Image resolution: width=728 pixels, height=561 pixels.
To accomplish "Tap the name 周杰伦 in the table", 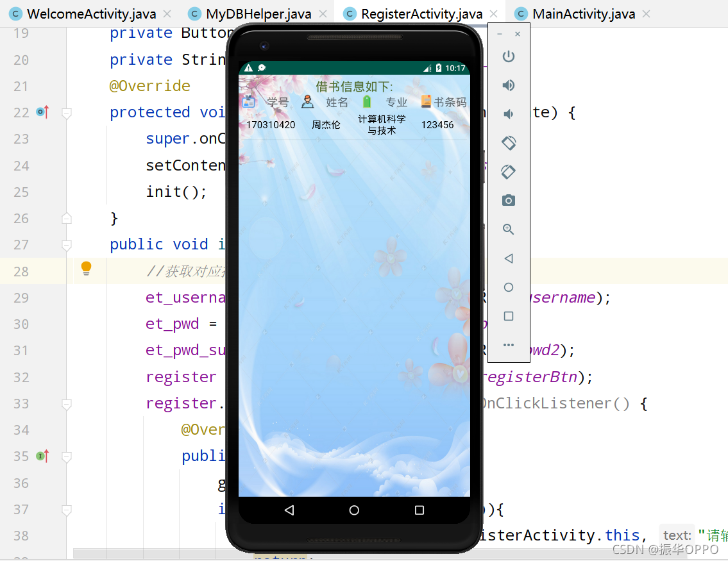I will click(x=326, y=125).
